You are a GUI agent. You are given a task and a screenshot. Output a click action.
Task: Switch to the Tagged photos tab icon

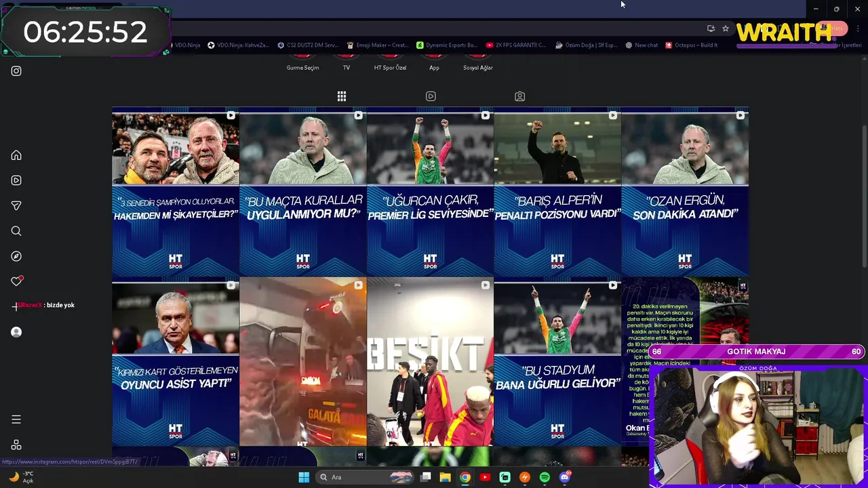(x=519, y=96)
